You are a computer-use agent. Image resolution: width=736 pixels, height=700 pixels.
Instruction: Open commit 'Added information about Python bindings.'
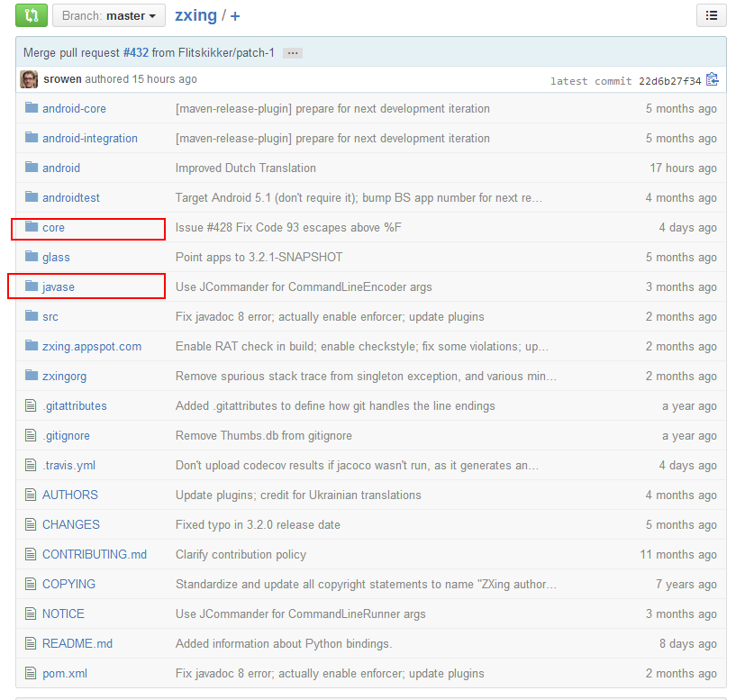coord(284,643)
